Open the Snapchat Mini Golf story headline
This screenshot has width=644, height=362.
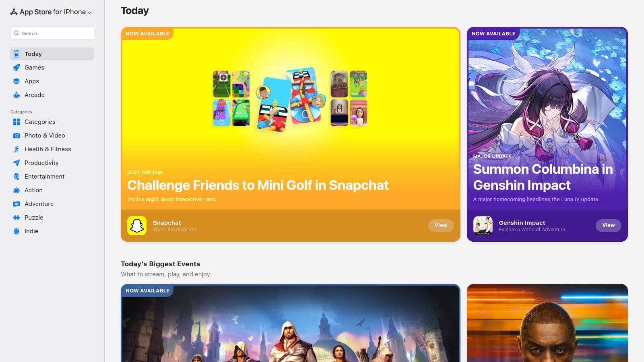tap(258, 185)
